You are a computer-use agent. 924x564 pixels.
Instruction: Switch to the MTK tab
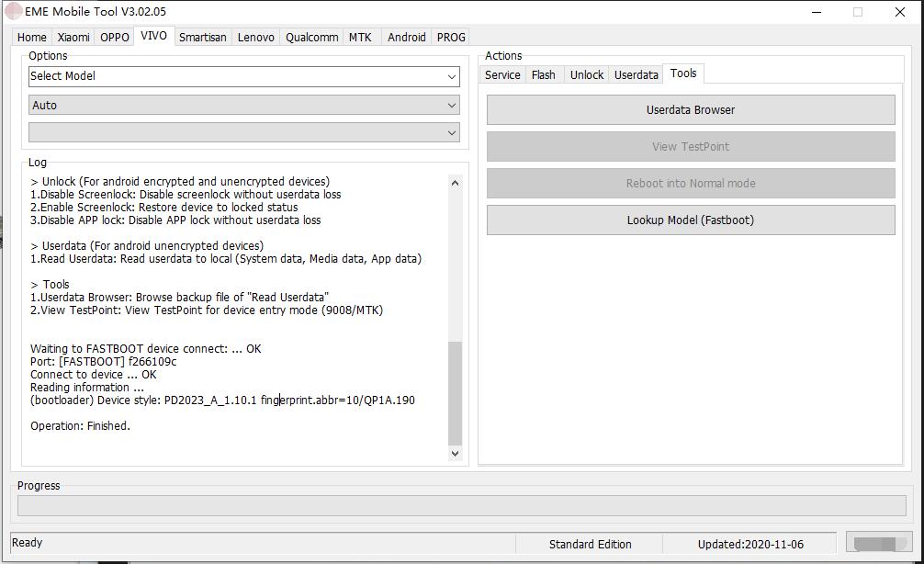coord(360,37)
